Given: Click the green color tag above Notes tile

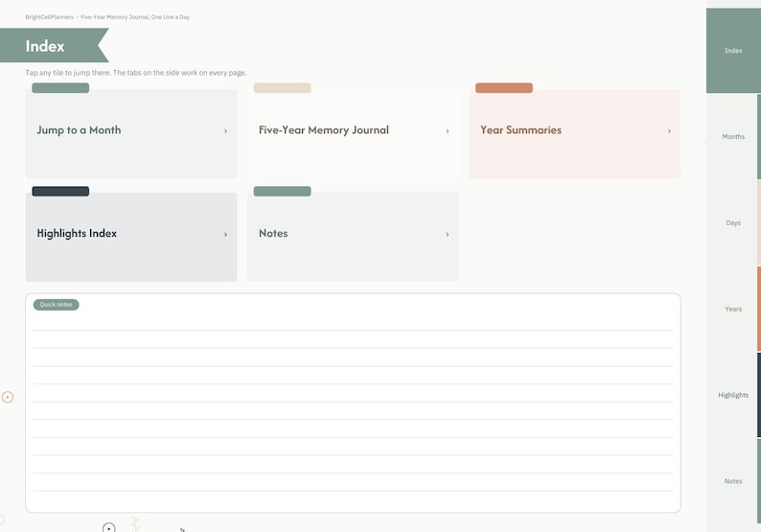Looking at the screenshot, I should tap(282, 192).
